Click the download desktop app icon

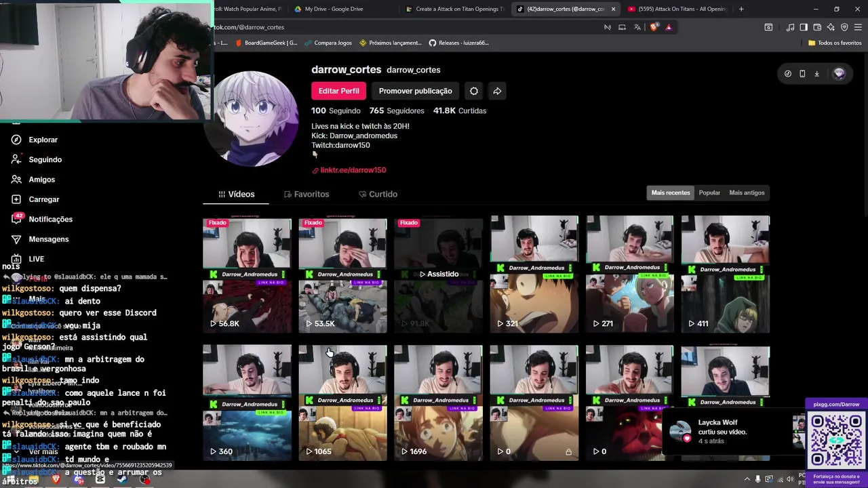[x=816, y=74]
